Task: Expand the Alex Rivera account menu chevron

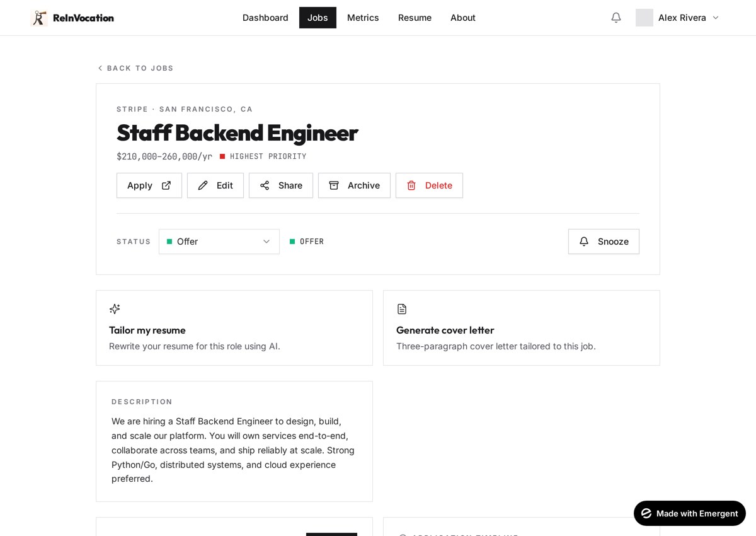Action: click(x=716, y=18)
